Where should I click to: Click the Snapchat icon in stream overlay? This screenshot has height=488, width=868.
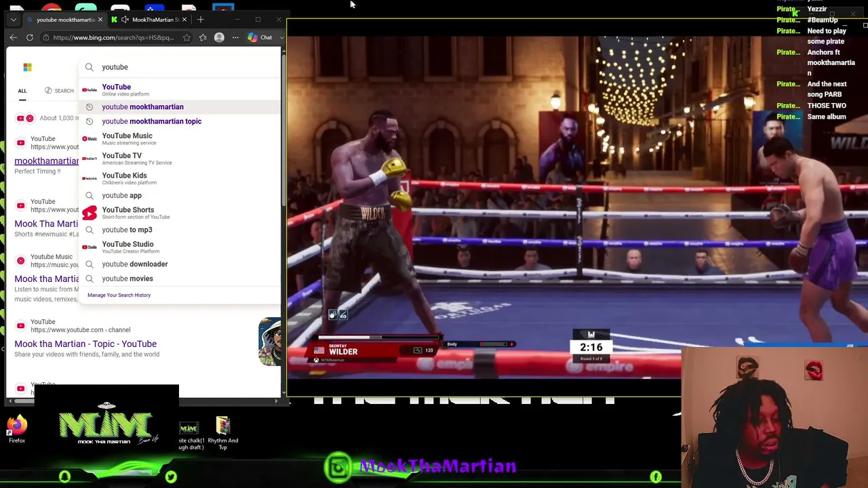point(64,477)
